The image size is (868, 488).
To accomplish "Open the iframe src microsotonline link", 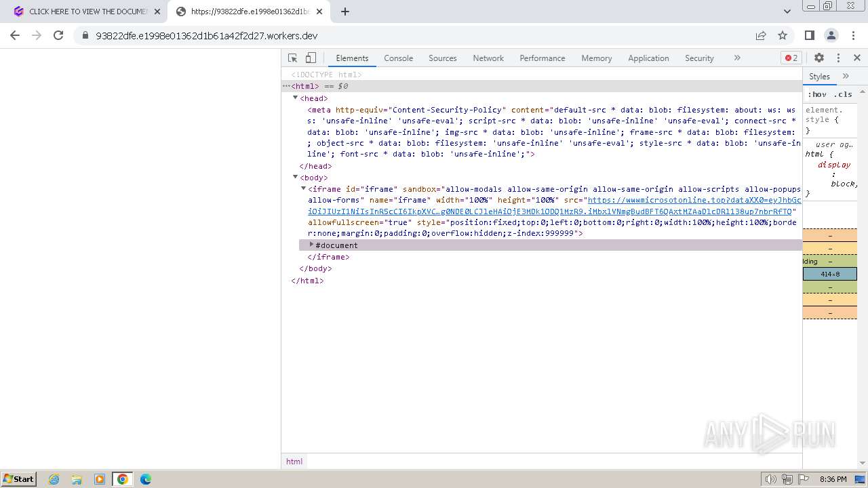I will 555,205.
